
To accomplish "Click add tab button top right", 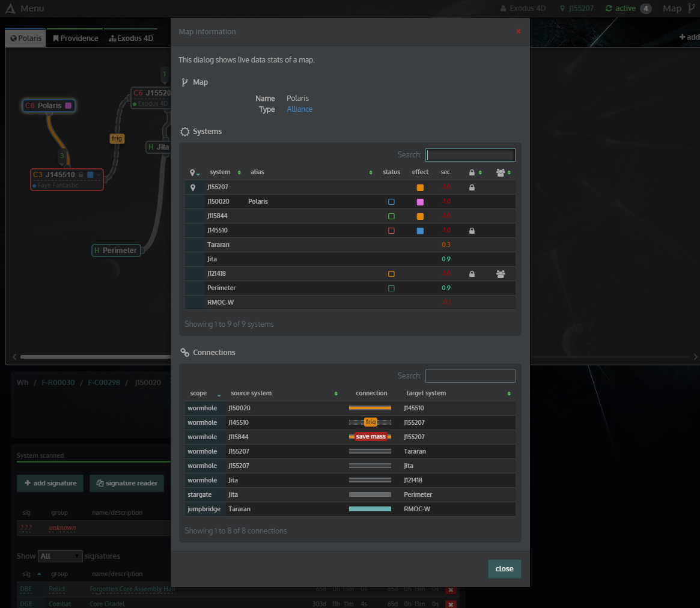I will coord(689,37).
